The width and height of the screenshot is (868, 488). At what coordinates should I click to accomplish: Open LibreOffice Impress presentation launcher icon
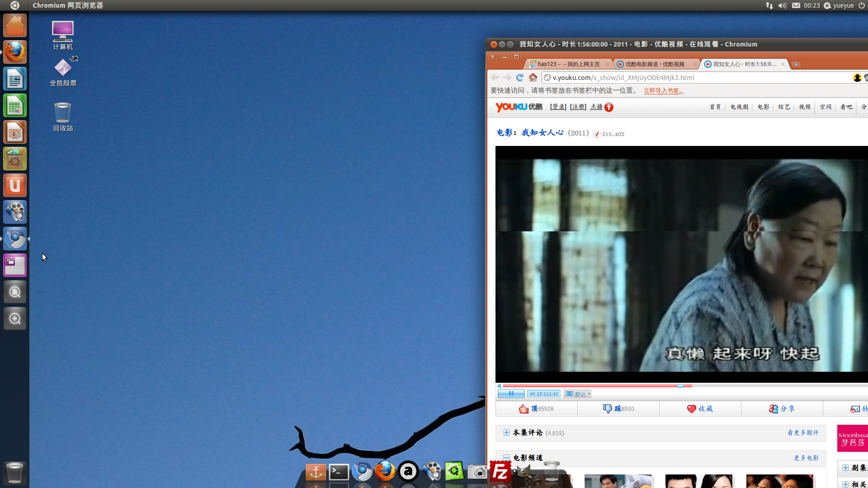(x=15, y=132)
